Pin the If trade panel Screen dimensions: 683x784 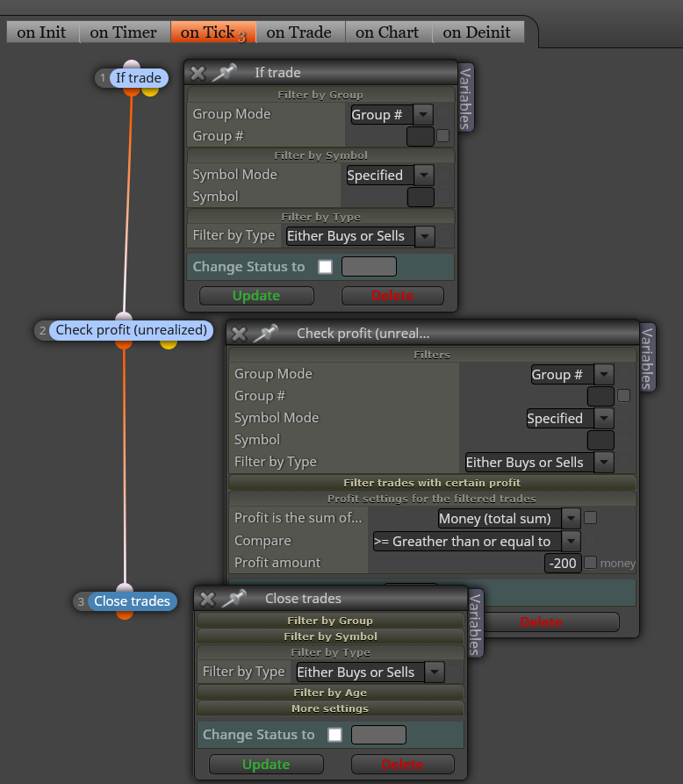tap(224, 73)
